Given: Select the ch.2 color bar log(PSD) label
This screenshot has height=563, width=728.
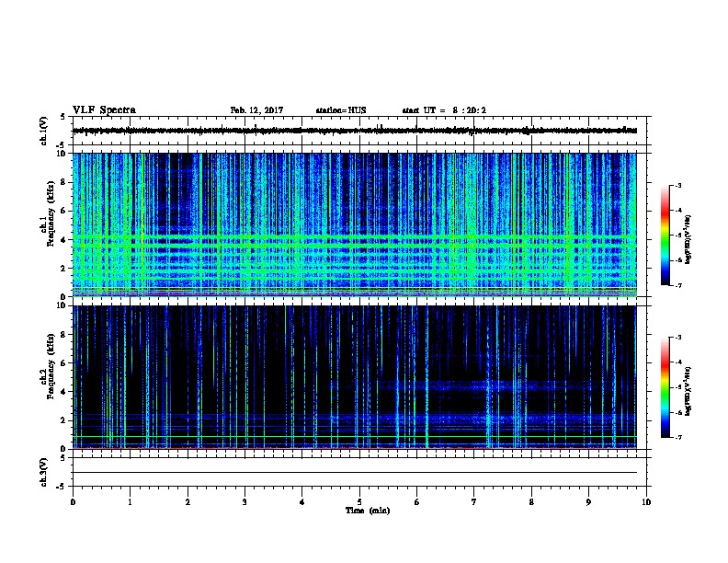Looking at the screenshot, I should coord(688,391).
